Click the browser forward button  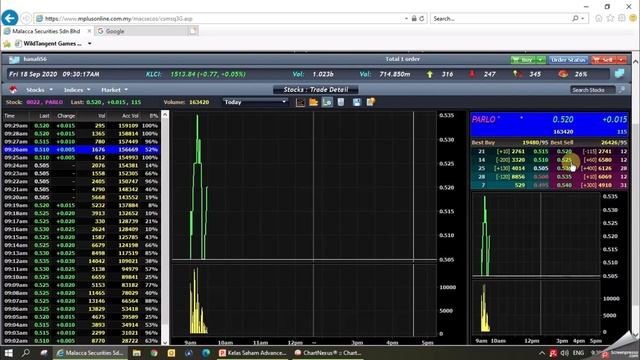tap(26, 18)
